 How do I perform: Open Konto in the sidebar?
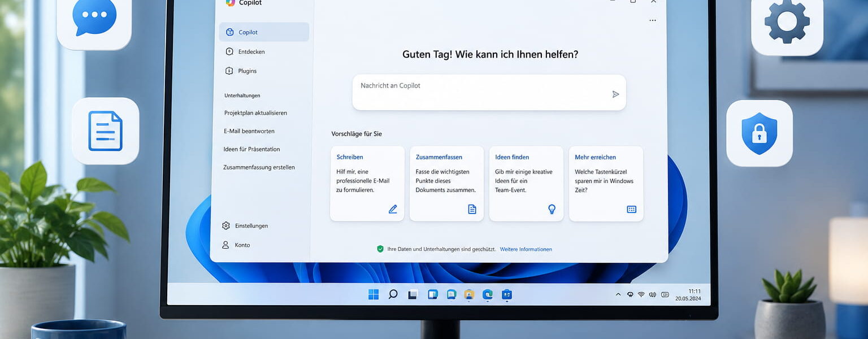[x=236, y=245]
